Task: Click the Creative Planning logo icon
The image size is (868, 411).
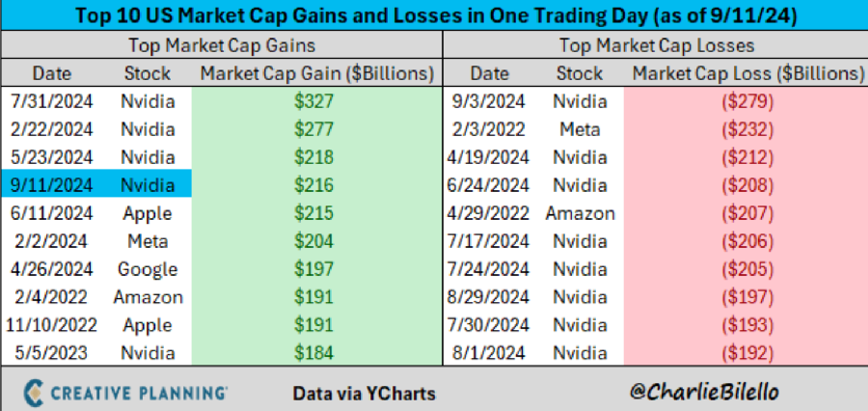Action: [x=33, y=392]
